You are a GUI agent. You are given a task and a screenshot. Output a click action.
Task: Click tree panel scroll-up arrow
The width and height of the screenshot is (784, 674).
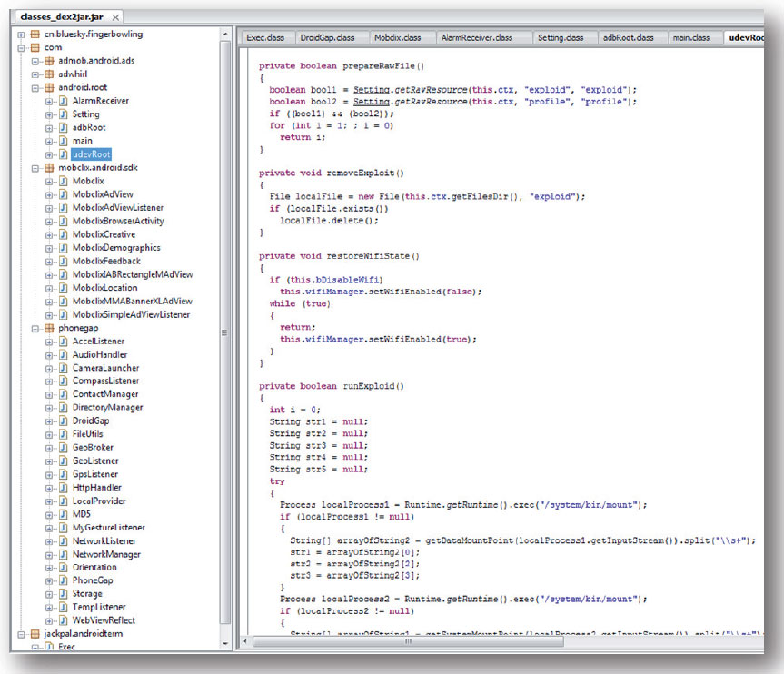pyautogui.click(x=225, y=34)
